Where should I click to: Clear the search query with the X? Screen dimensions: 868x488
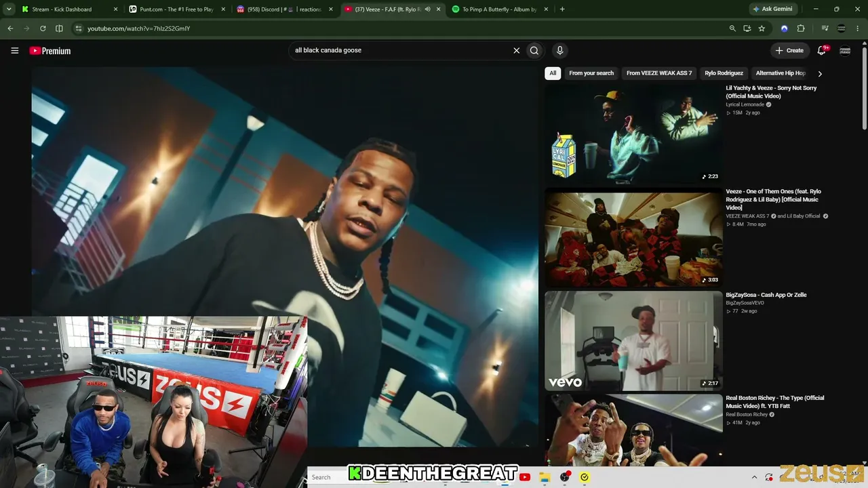coord(516,50)
